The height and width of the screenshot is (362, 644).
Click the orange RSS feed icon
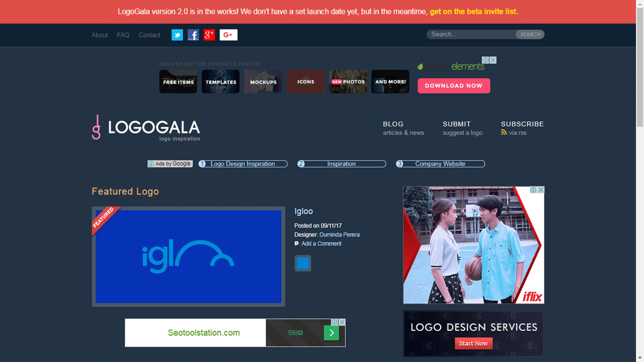click(x=504, y=132)
